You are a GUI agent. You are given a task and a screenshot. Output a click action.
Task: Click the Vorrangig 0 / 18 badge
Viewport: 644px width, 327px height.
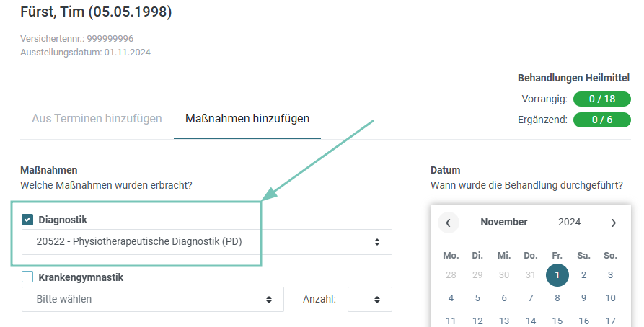coord(602,99)
